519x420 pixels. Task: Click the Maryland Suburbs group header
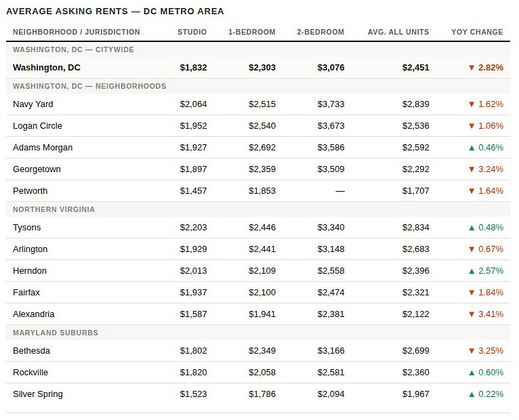(x=56, y=333)
